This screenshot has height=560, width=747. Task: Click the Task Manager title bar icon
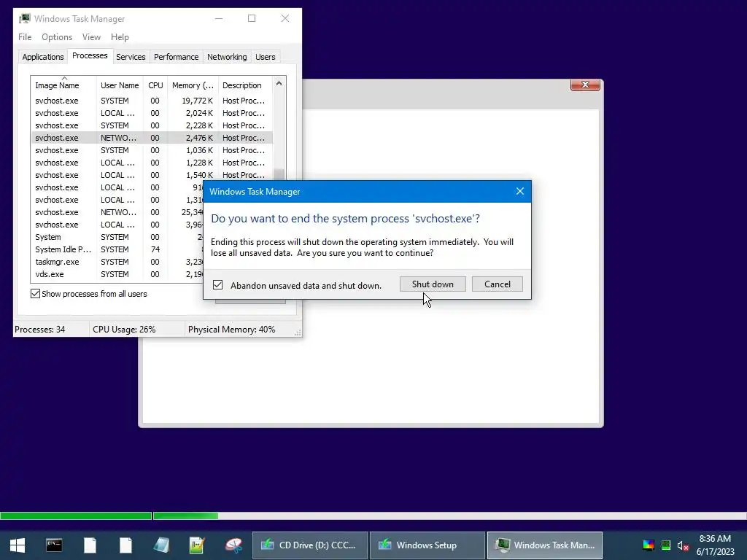pos(24,18)
